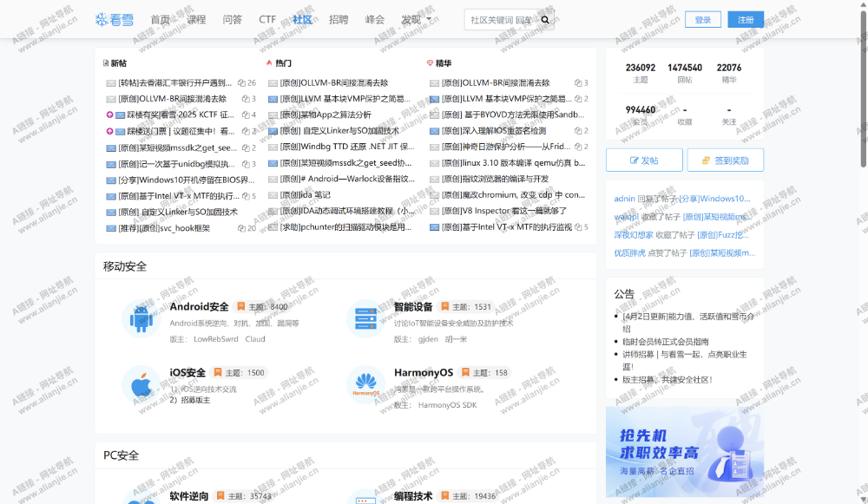Open user adnin's profile link
This screenshot has height=504, width=868.
[x=624, y=199]
